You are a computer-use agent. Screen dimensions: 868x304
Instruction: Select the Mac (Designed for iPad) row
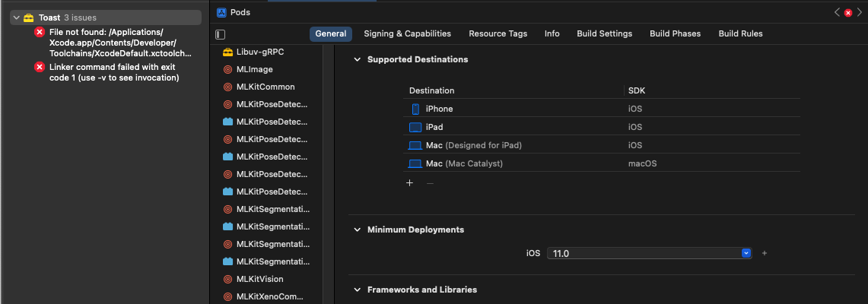pos(602,145)
